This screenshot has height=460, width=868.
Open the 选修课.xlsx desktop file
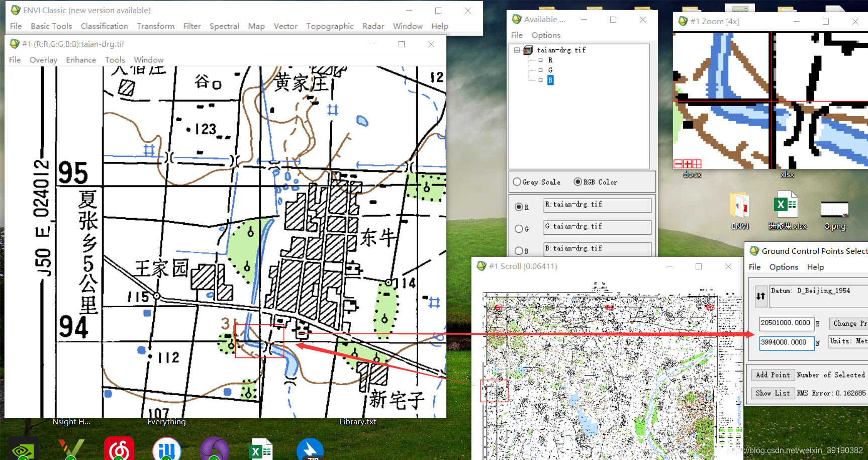click(x=787, y=211)
